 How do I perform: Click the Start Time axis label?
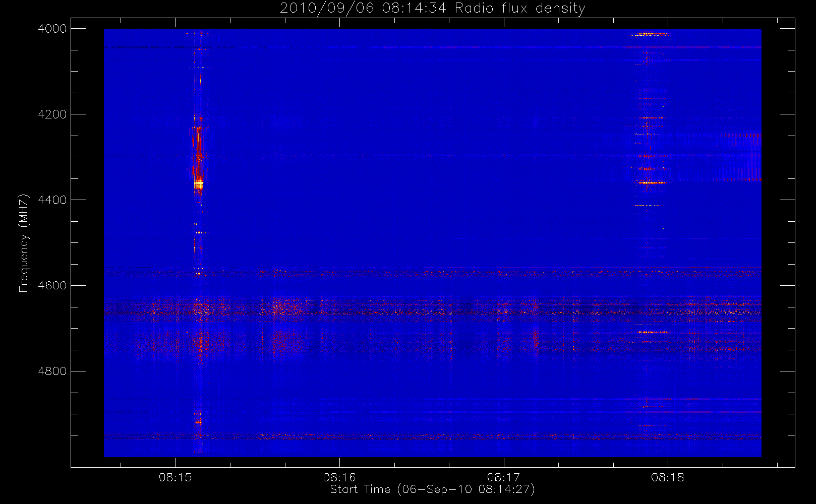tap(432, 489)
